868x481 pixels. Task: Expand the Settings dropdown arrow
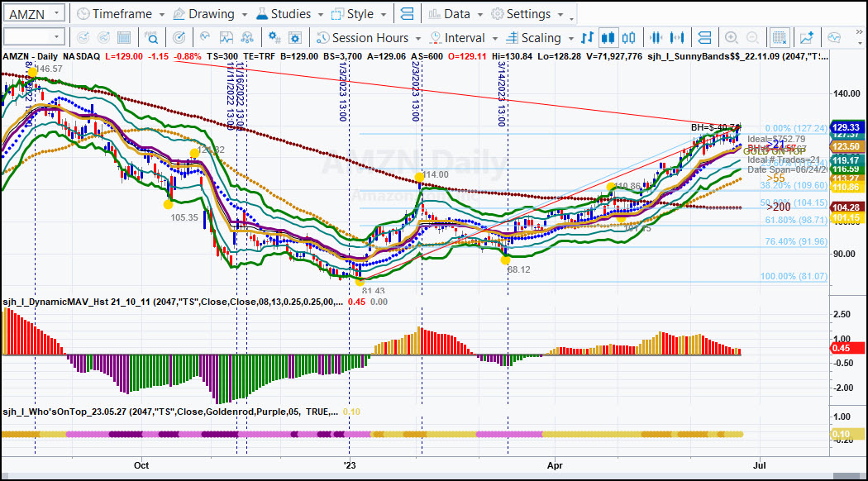560,14
